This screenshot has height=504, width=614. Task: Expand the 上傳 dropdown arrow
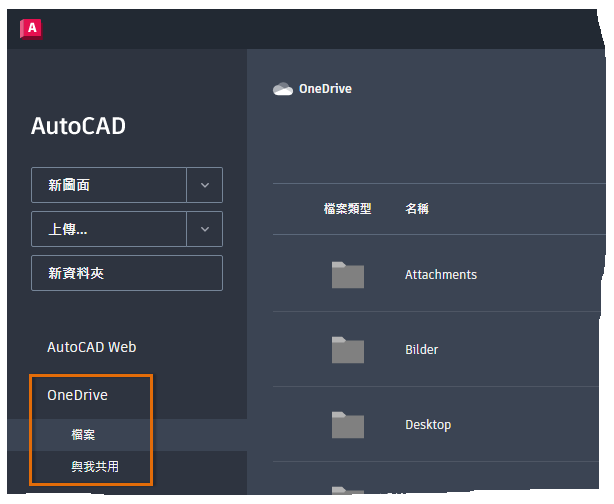coord(205,229)
